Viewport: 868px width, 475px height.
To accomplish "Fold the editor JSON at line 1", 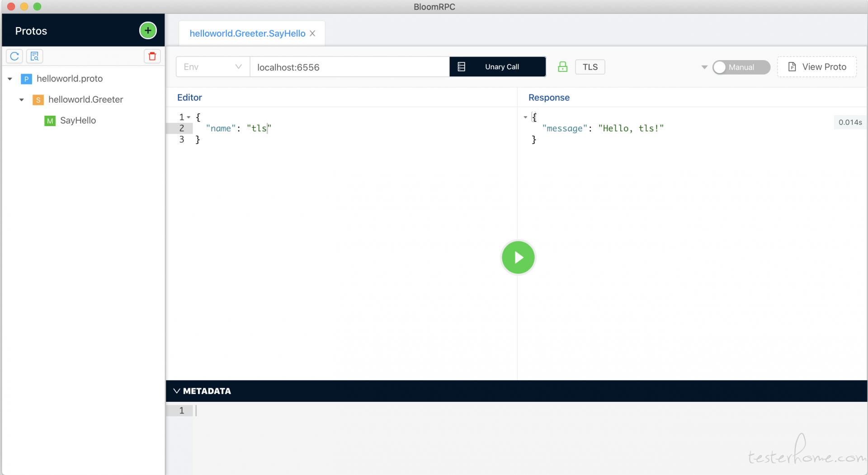I will point(189,118).
